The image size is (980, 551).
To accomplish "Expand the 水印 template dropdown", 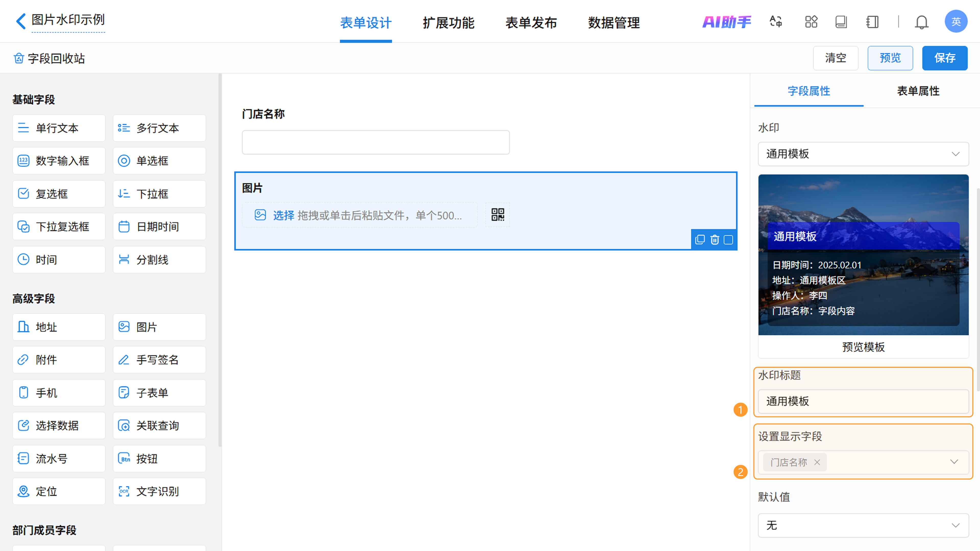I will click(x=863, y=154).
